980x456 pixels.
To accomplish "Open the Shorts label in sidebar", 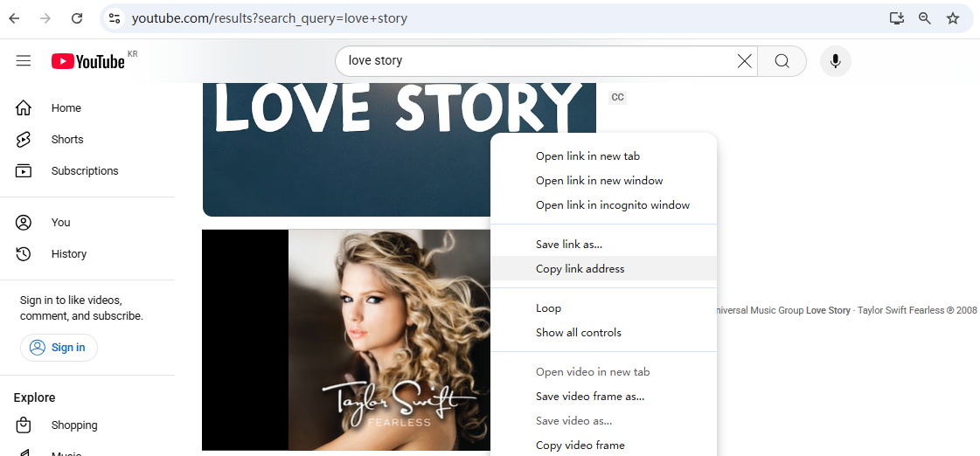I will tap(67, 139).
